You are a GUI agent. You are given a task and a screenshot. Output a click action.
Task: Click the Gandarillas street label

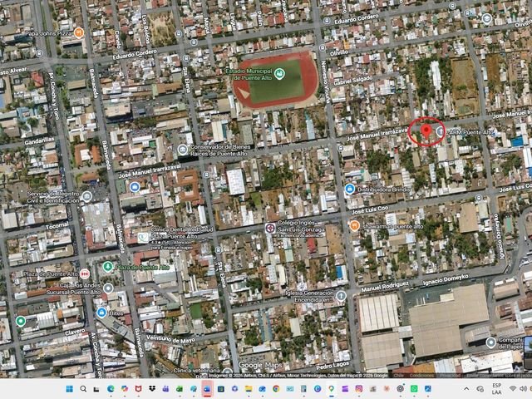[39, 140]
